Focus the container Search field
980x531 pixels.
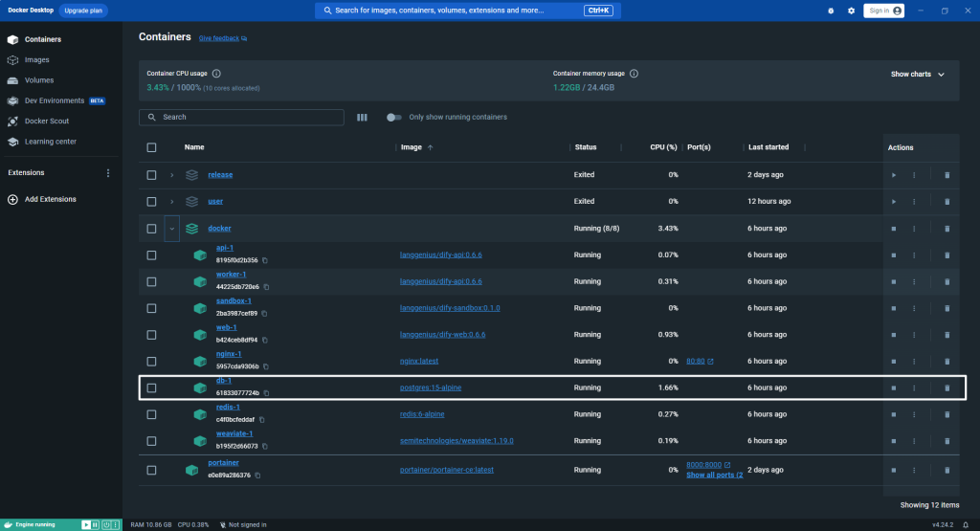pyautogui.click(x=241, y=118)
